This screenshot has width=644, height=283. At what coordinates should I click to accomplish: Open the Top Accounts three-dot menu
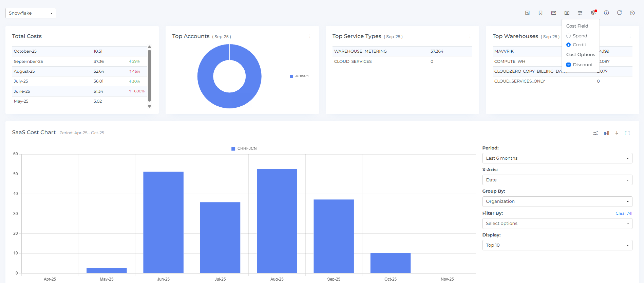point(310,36)
